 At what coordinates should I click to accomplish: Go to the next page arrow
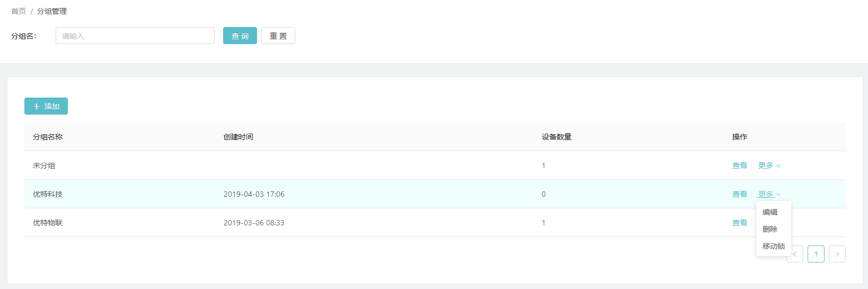pos(837,254)
